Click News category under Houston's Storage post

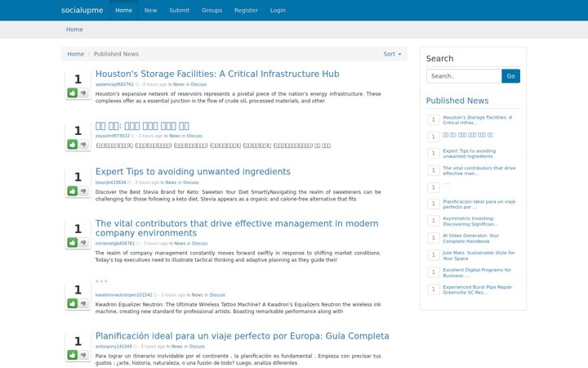179,84
